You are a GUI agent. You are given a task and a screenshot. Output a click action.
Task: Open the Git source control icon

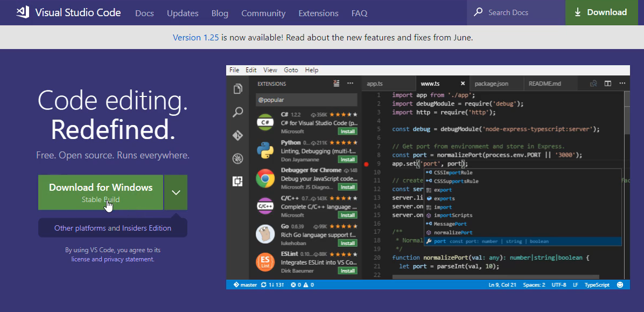(x=238, y=135)
